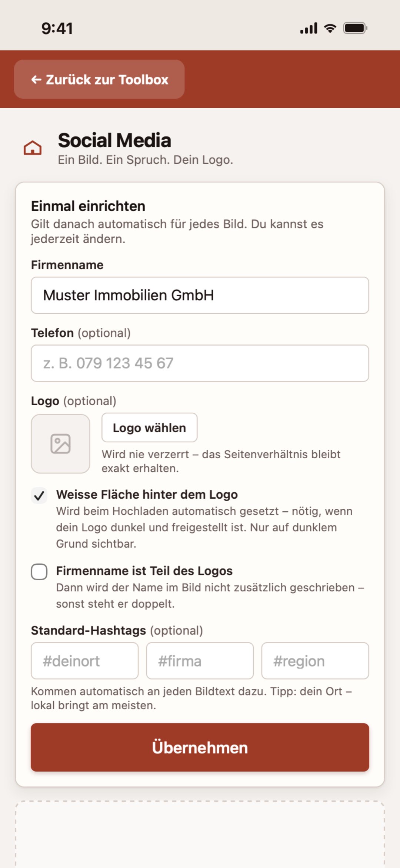Screen dimensions: 400x868
Task: Enable Firmenname ist Teil des Logos
Action: click(x=39, y=572)
